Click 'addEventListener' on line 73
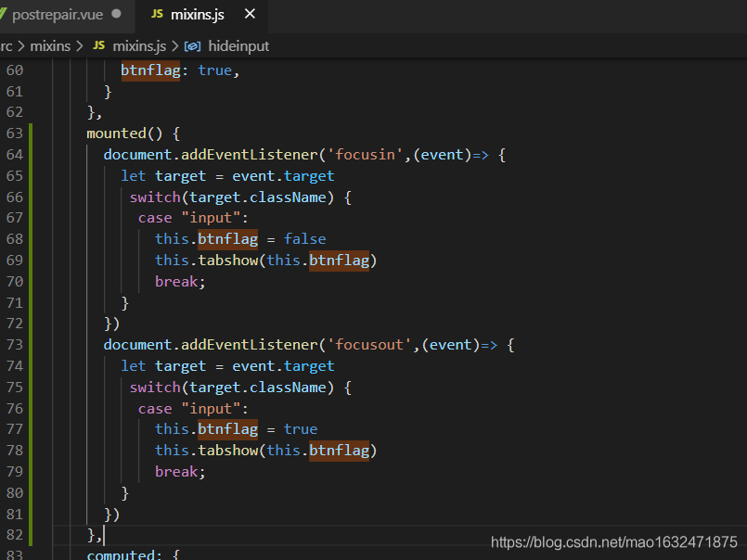The width and height of the screenshot is (747, 560). click(x=250, y=345)
